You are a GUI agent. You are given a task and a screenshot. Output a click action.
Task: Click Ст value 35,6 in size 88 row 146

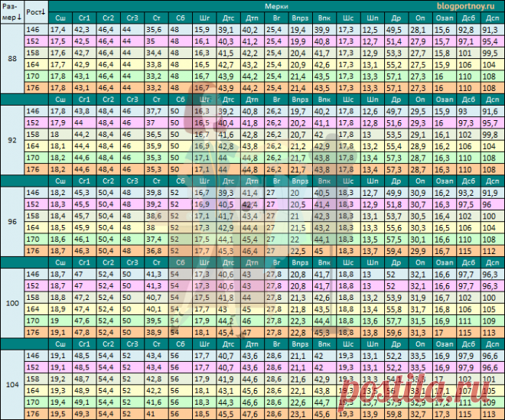click(156, 30)
